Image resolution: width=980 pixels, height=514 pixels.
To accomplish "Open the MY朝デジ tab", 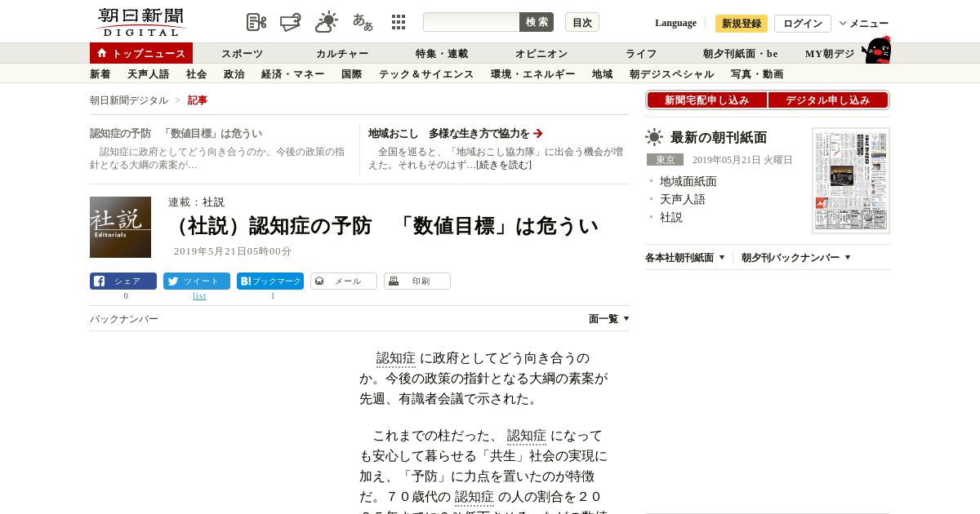I will tap(830, 54).
